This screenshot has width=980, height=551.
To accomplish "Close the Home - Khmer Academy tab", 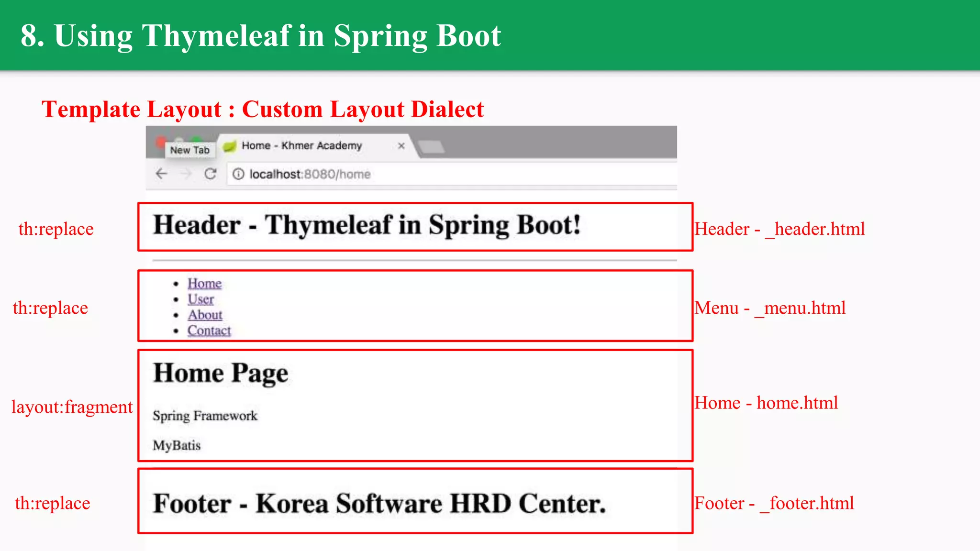I will [x=401, y=146].
